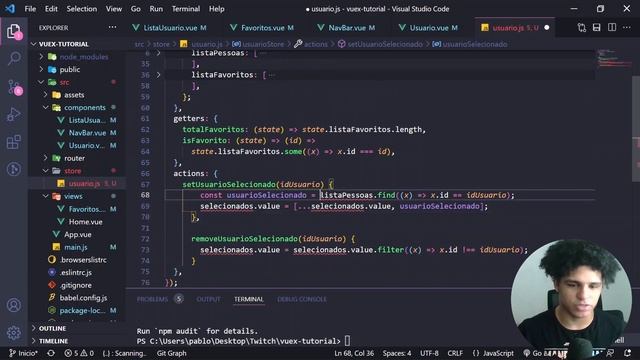This screenshot has width=640, height=360.
Task: Expand the router folder
Action: [46, 158]
